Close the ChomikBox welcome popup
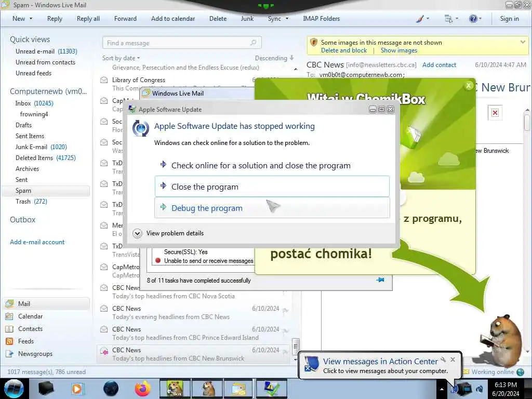Image resolution: width=532 pixels, height=399 pixels. pos(469,86)
